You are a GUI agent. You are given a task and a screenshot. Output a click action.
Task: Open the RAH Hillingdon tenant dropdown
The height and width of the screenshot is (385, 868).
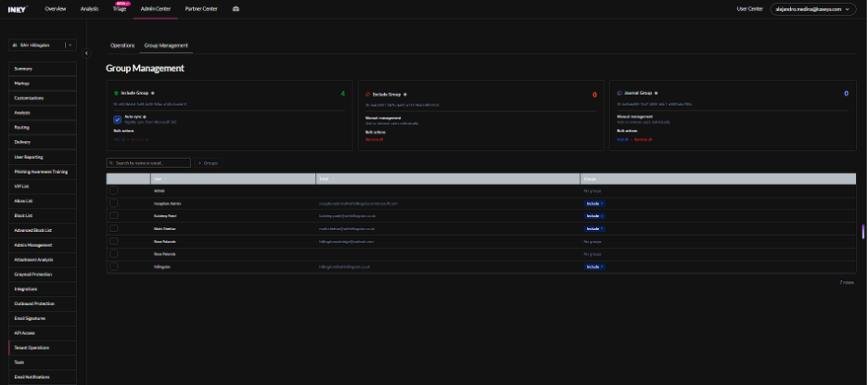coord(43,45)
